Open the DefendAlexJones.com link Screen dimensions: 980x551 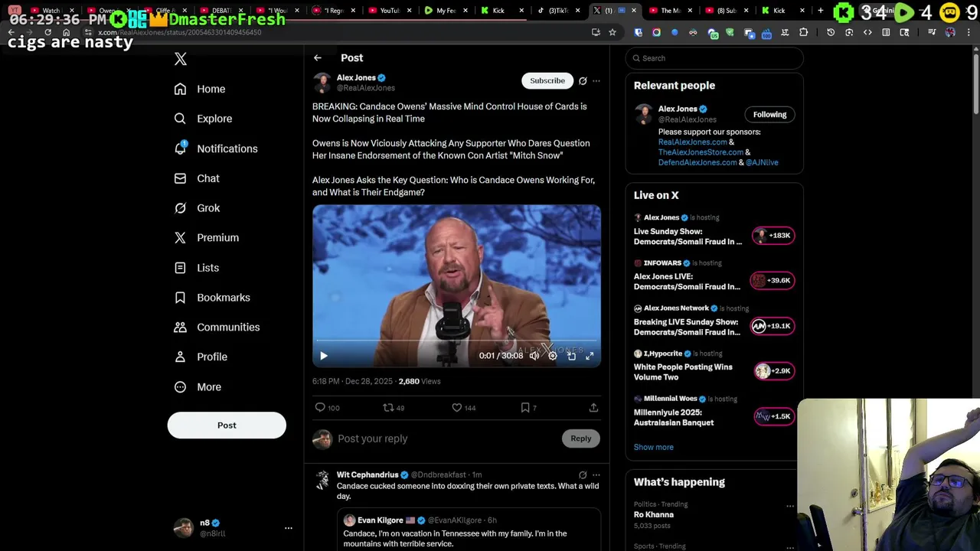pyautogui.click(x=697, y=162)
